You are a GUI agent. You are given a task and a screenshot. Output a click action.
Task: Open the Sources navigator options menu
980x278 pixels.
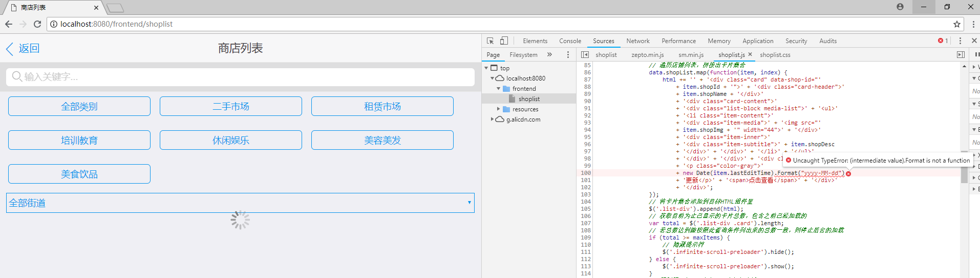(x=568, y=54)
